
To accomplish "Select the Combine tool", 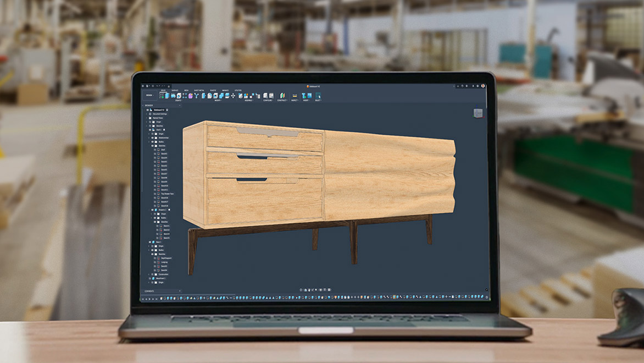I will 221,96.
